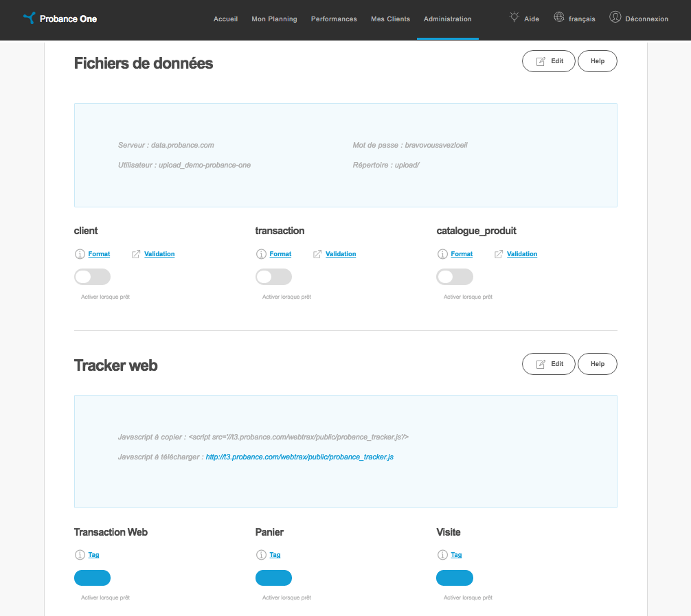This screenshot has height=616, width=691.
Task: Switch to the Administration tab
Action: click(447, 19)
